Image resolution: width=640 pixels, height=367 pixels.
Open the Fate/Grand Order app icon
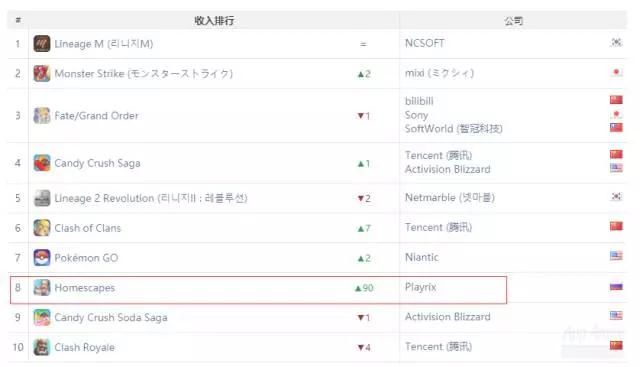[x=42, y=116]
